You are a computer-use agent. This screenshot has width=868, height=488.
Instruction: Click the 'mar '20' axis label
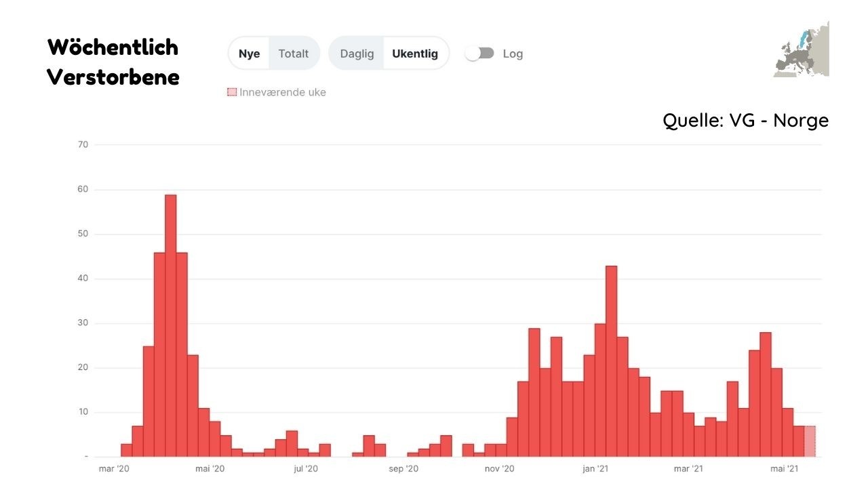[115, 468]
